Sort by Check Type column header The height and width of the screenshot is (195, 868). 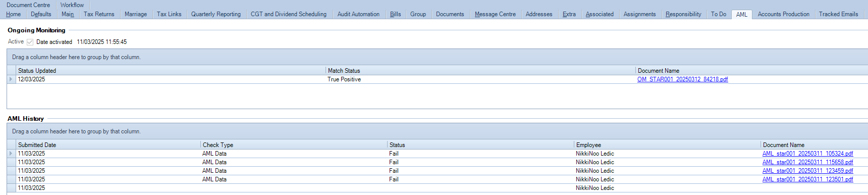[x=294, y=145]
